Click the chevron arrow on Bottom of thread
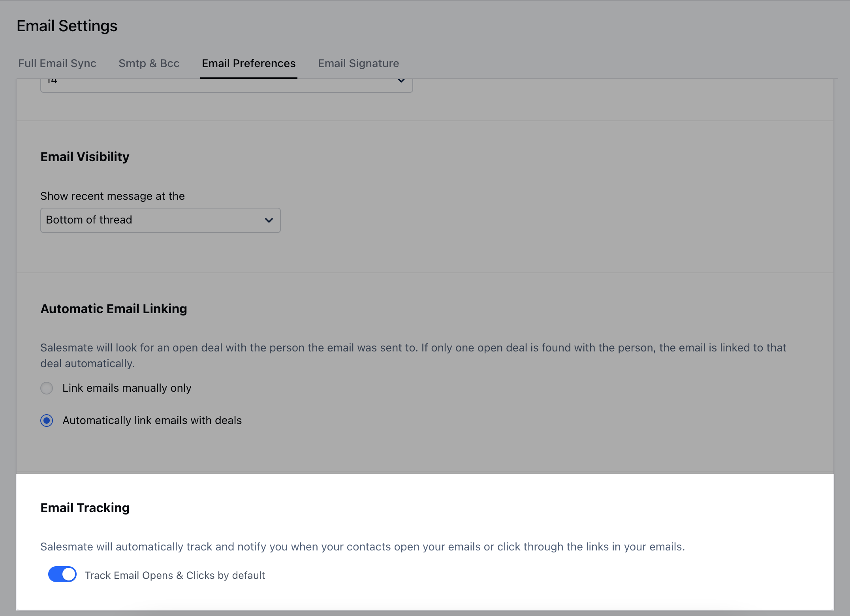Screen dimensions: 850x616 269,220
